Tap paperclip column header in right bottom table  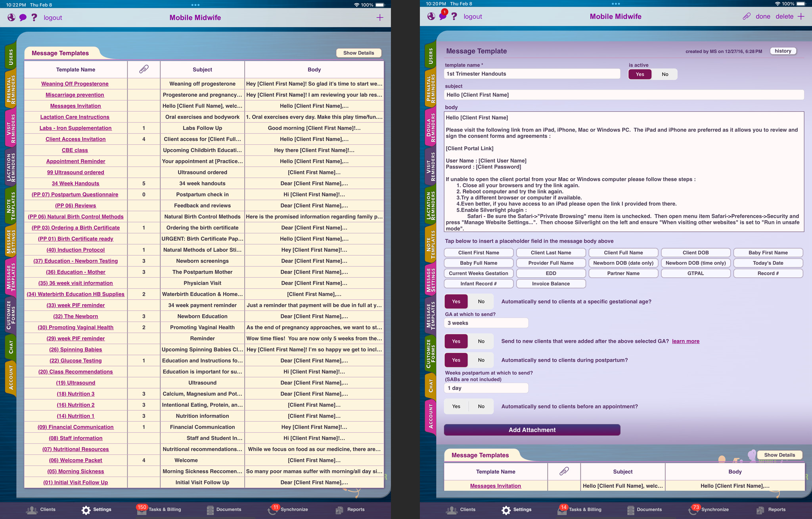(564, 471)
